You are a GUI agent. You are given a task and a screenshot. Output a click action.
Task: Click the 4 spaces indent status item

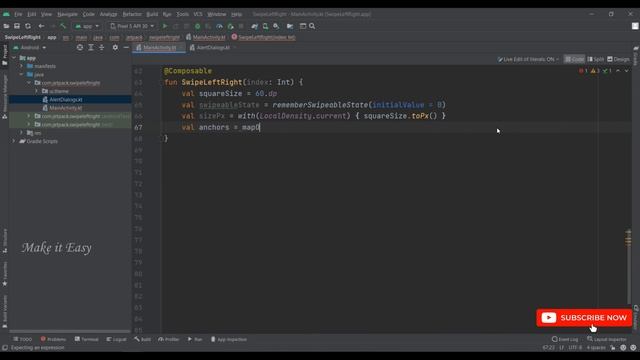click(x=596, y=348)
